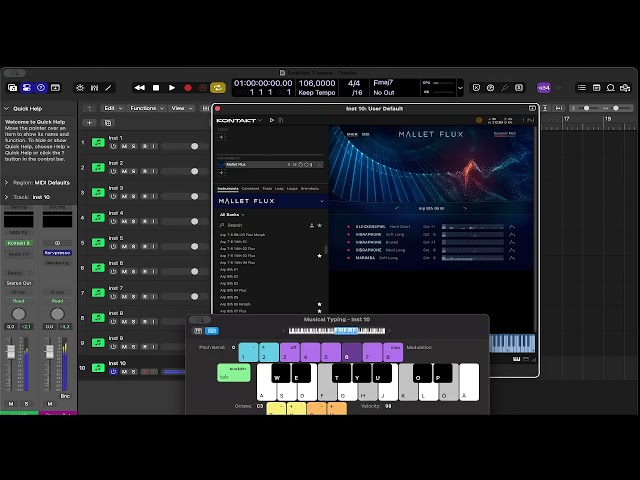Open the View menu in Tracks area

182,108
